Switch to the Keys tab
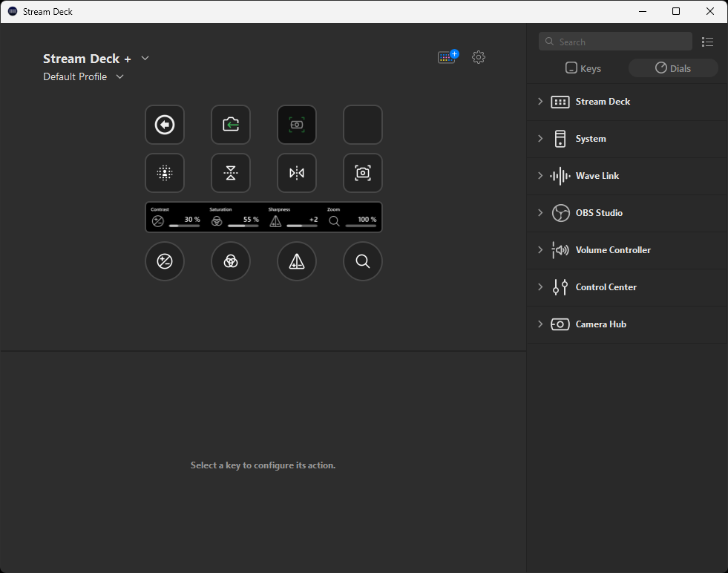This screenshot has width=728, height=573. click(x=583, y=68)
